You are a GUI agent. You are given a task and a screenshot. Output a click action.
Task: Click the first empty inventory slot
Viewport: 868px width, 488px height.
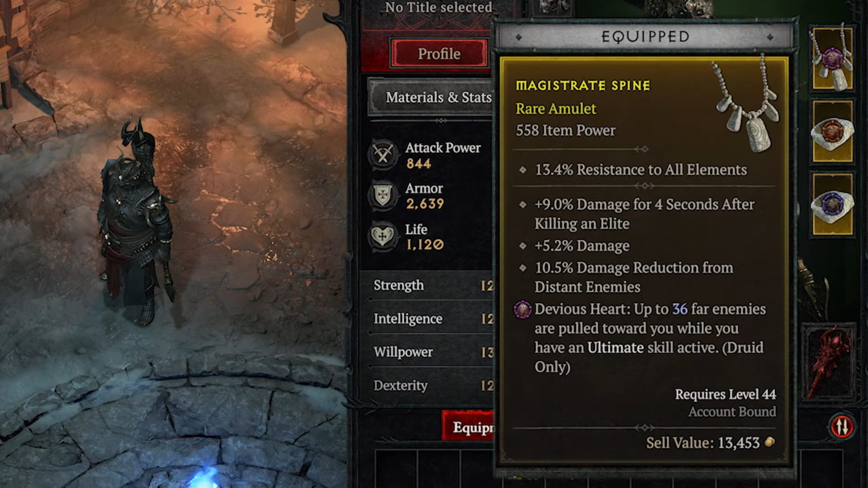click(x=396, y=470)
